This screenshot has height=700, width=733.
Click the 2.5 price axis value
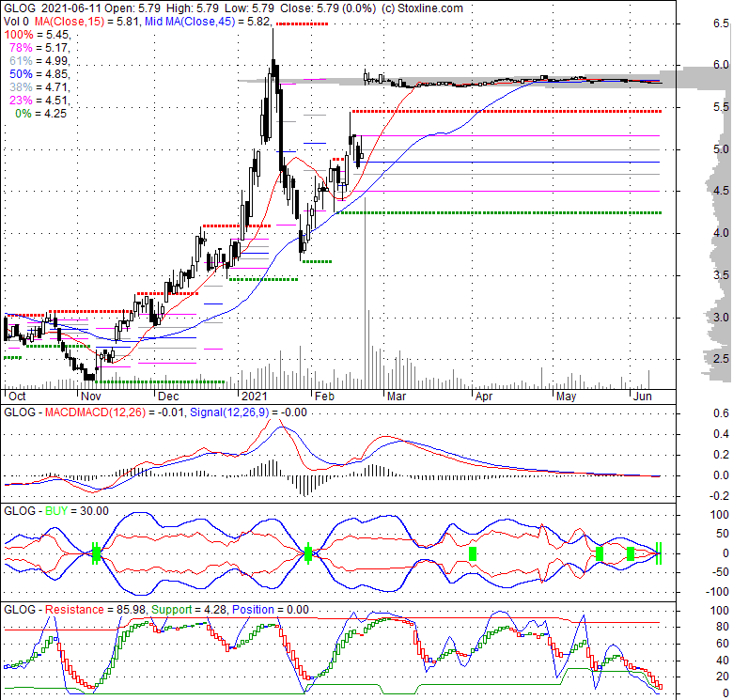pyautogui.click(x=721, y=358)
